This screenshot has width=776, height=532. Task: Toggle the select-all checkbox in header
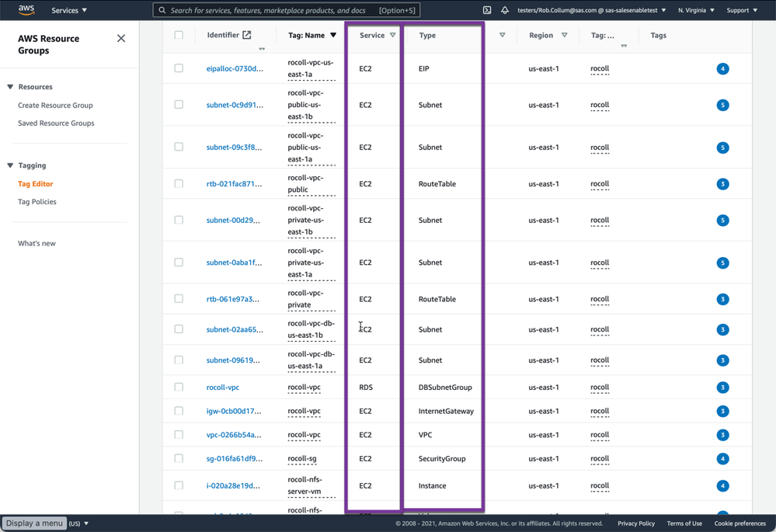click(x=179, y=35)
